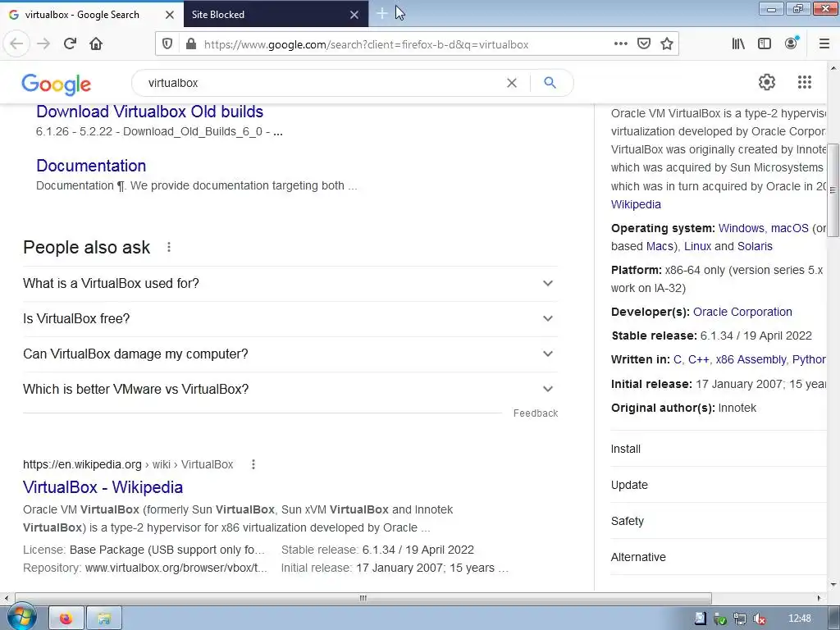840x630 pixels.
Task: Click the Firefox taskbar button
Action: point(66,619)
